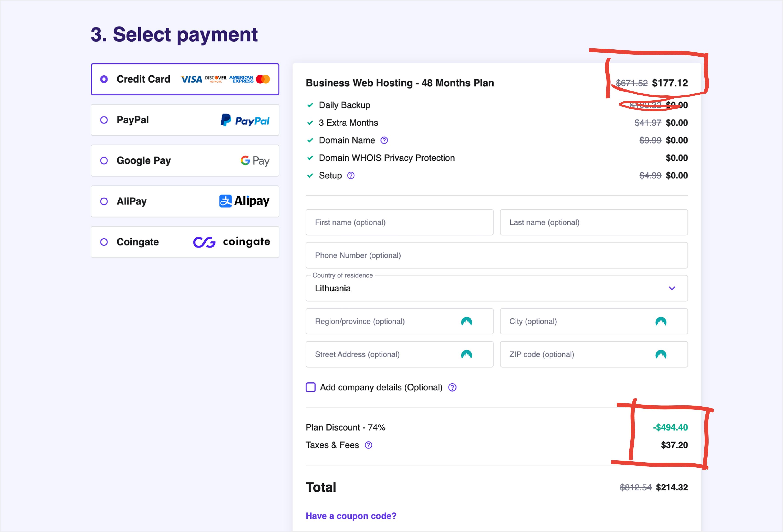Select the PayPal payment radio button

pos(104,120)
